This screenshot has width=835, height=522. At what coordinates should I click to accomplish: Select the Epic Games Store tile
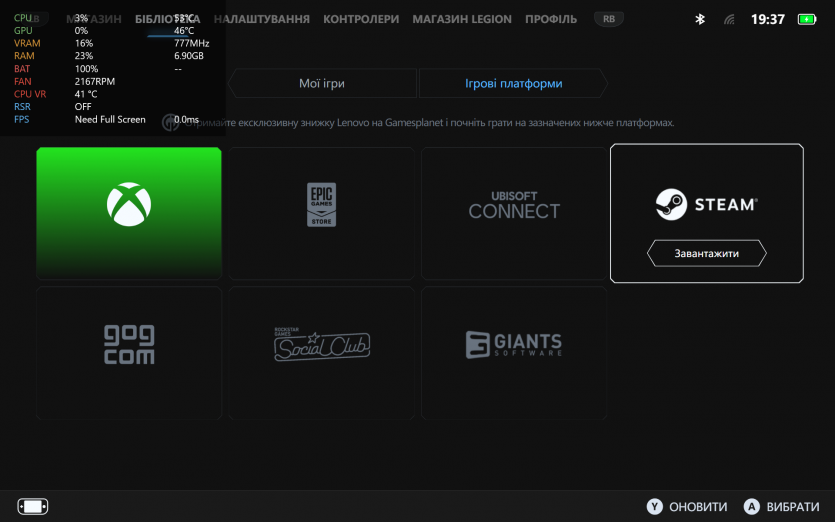(321, 211)
